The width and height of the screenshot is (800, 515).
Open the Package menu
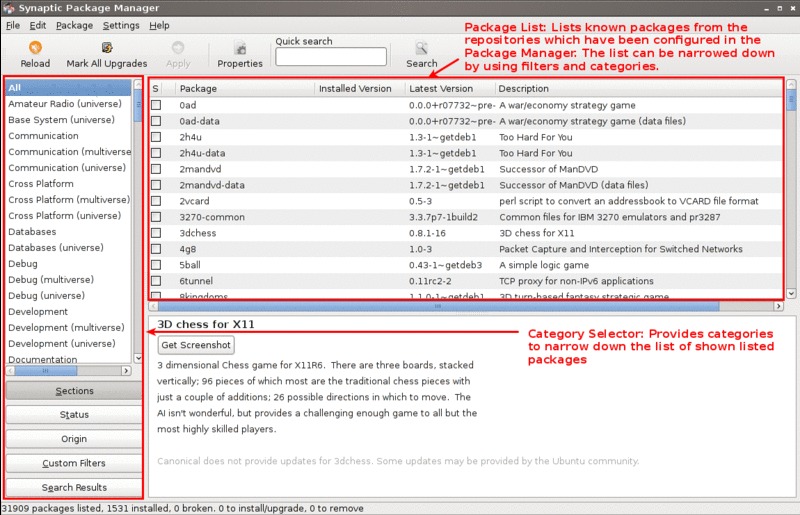[x=74, y=26]
